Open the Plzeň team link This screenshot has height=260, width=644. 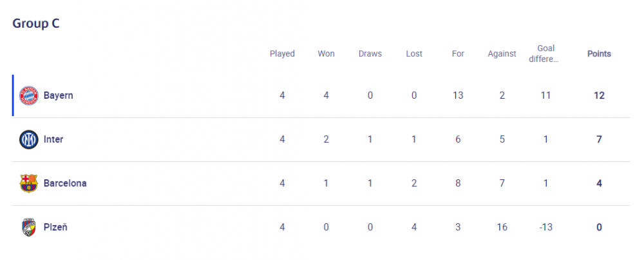pos(55,227)
